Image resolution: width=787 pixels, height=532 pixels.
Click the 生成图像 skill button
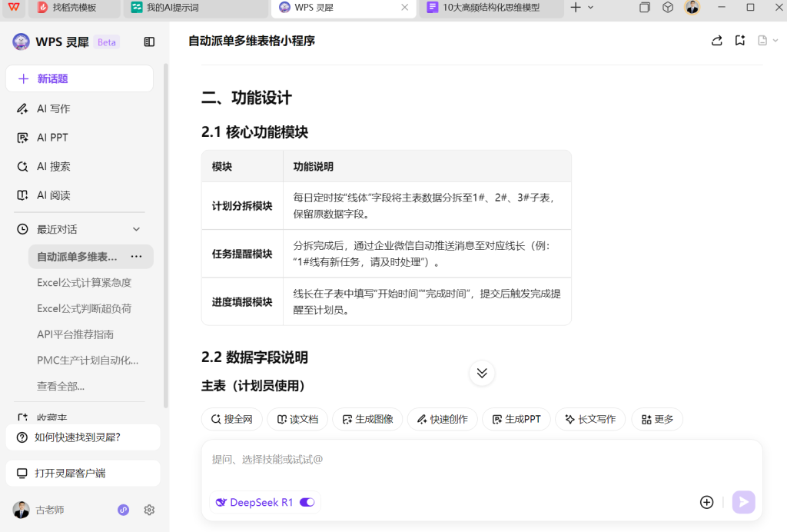[x=367, y=419]
